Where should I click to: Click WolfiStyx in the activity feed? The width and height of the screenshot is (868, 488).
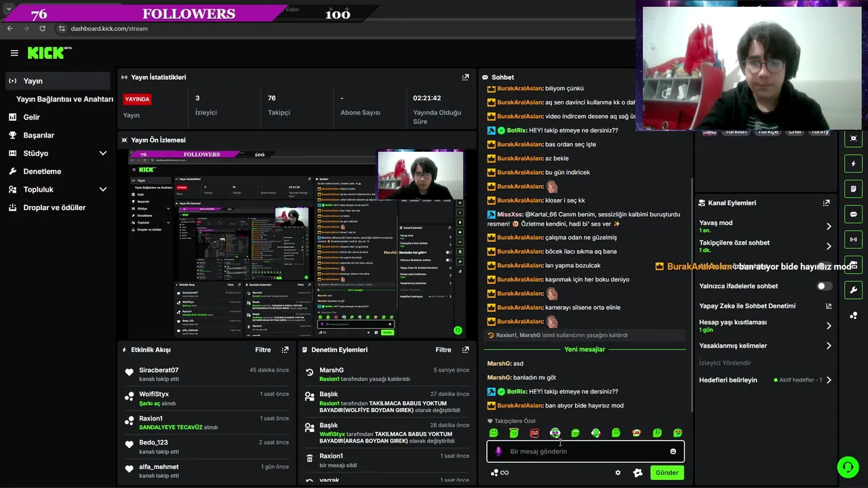click(154, 394)
